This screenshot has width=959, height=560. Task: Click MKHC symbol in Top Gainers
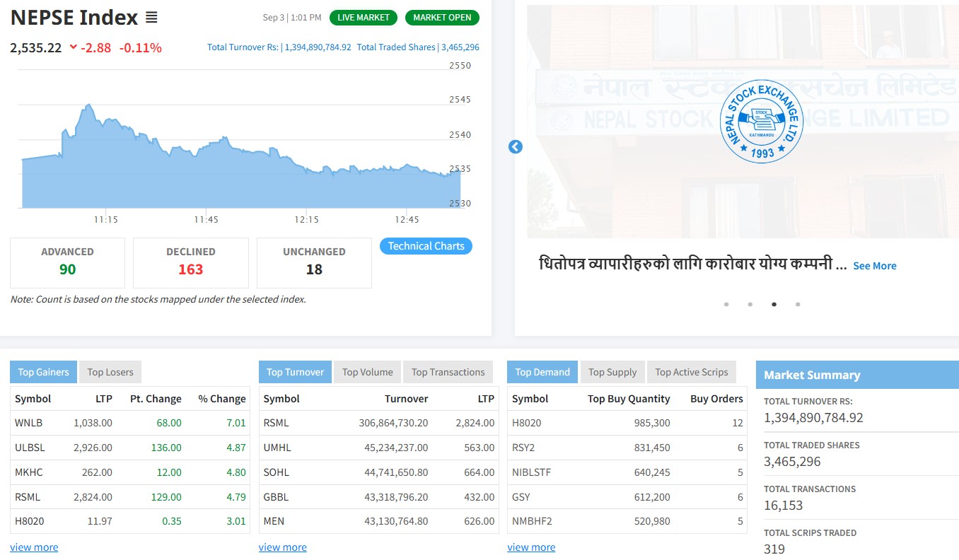coord(29,472)
